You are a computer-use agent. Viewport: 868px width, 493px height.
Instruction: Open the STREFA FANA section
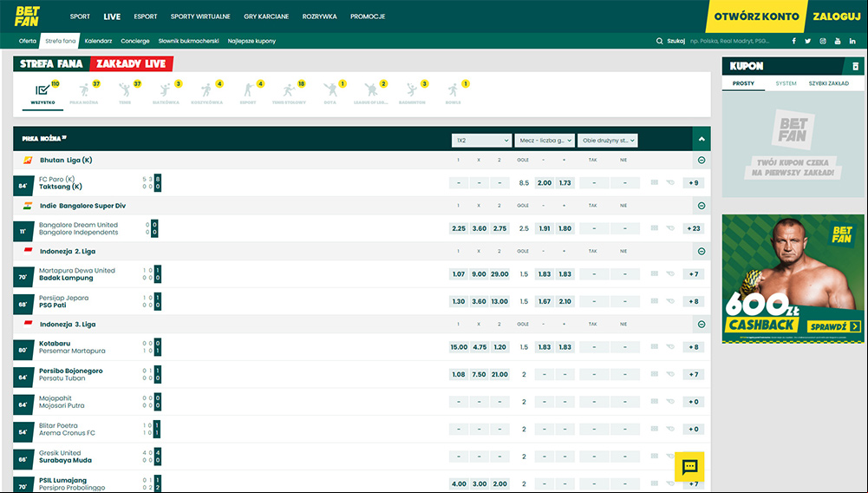tap(51, 63)
